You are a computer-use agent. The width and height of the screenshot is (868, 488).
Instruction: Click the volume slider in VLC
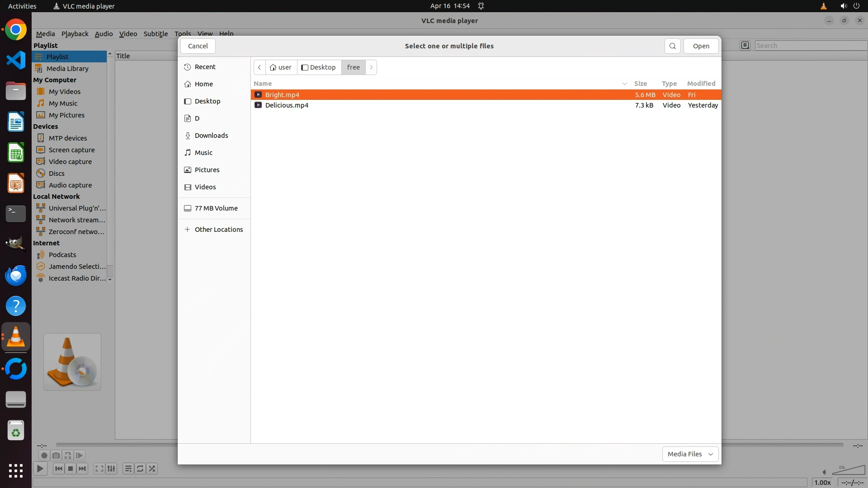tap(848, 471)
